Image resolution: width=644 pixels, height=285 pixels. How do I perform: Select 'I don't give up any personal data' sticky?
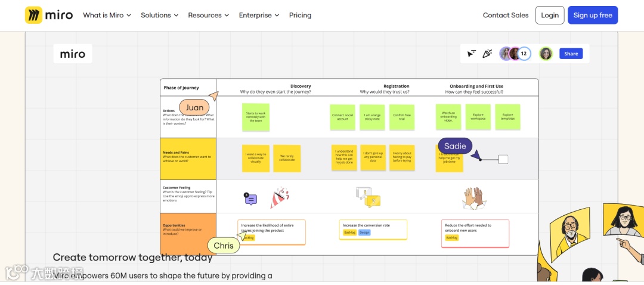[x=373, y=157]
